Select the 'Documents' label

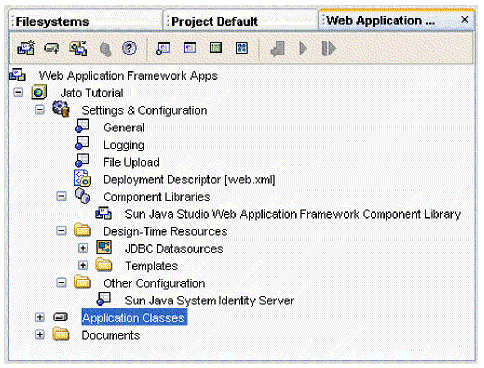(111, 335)
